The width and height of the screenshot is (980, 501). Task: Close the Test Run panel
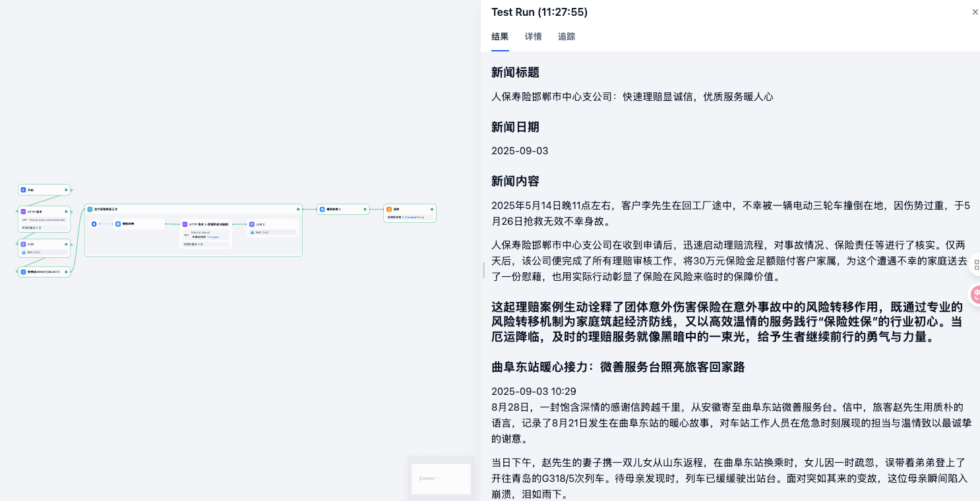coord(975,12)
